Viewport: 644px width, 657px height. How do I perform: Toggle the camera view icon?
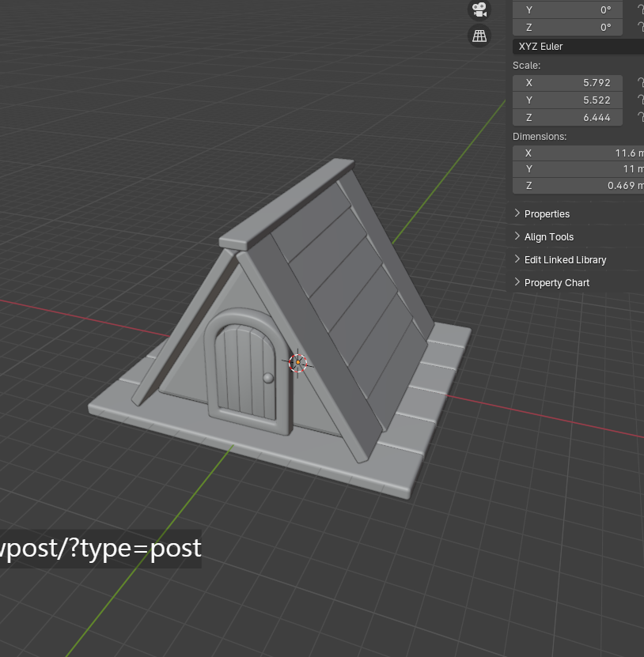pyautogui.click(x=479, y=9)
